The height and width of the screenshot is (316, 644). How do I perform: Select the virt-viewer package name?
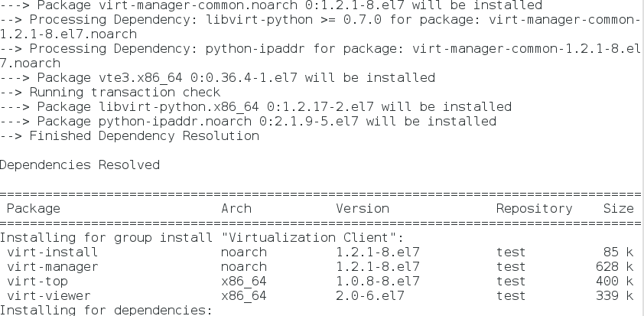point(49,296)
